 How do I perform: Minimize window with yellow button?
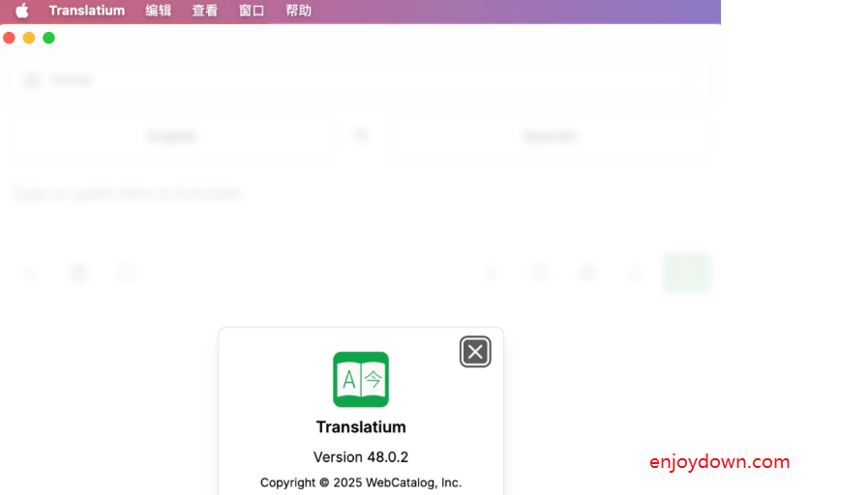pyautogui.click(x=29, y=38)
